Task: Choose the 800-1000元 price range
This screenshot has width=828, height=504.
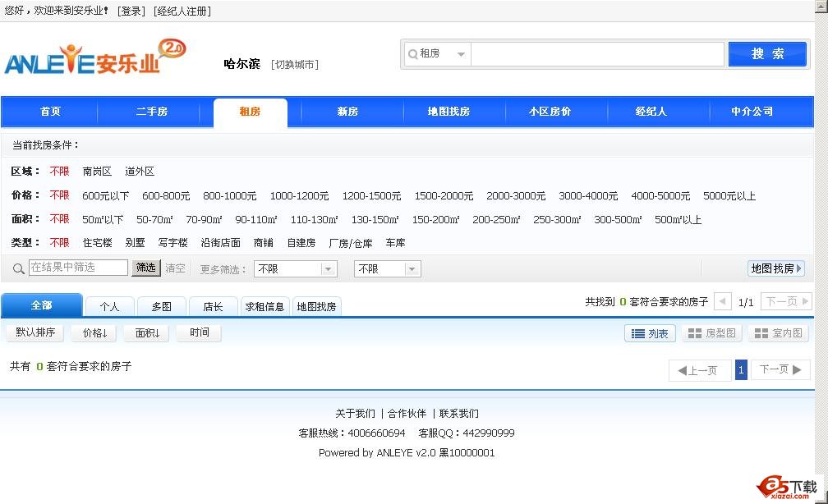Action: (x=230, y=196)
